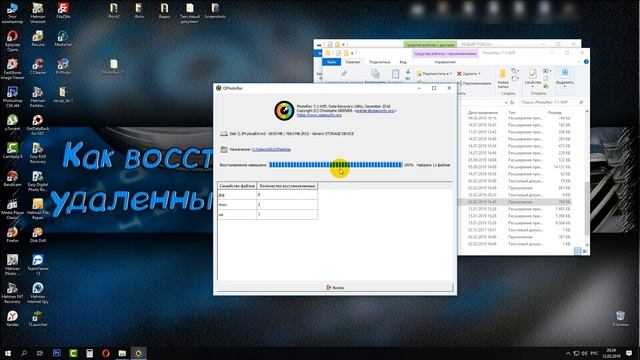Image resolution: width=640 pixels, height=360 pixels.
Task: Open Photoshop CS6 desktop shortcut
Action: point(12,97)
